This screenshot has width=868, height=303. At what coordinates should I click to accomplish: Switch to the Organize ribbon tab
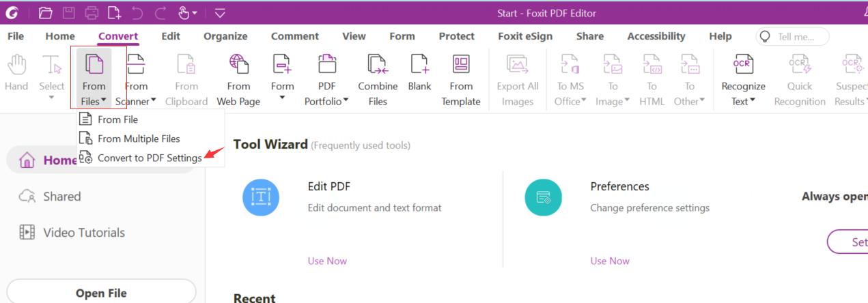click(225, 36)
